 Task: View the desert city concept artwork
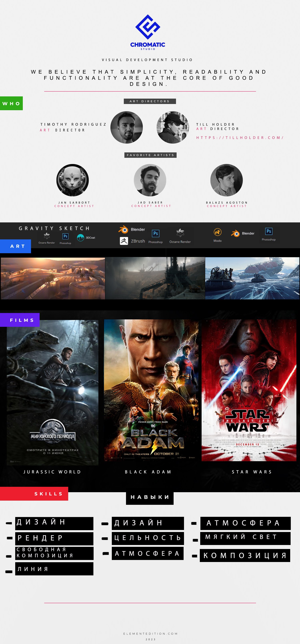pos(53,278)
